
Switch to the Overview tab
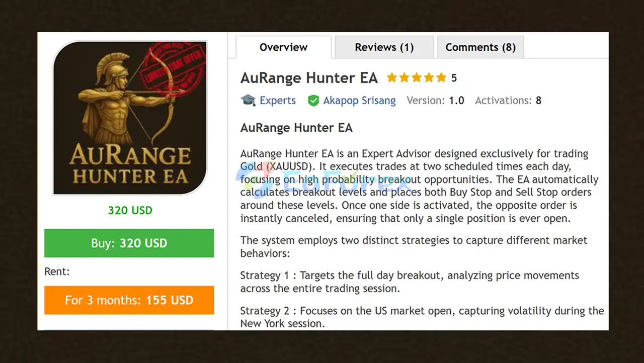click(283, 47)
